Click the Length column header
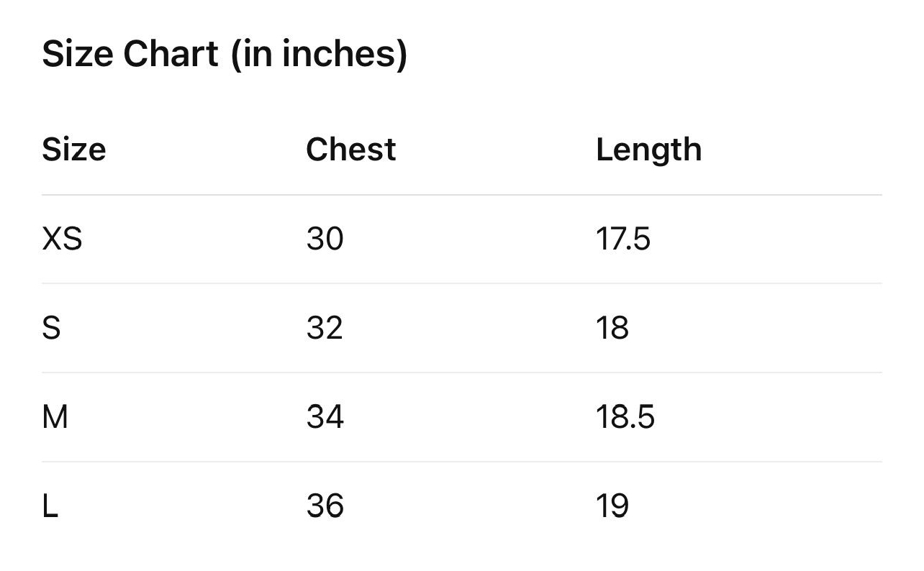Screen dimensions: 924x571 pos(648,150)
